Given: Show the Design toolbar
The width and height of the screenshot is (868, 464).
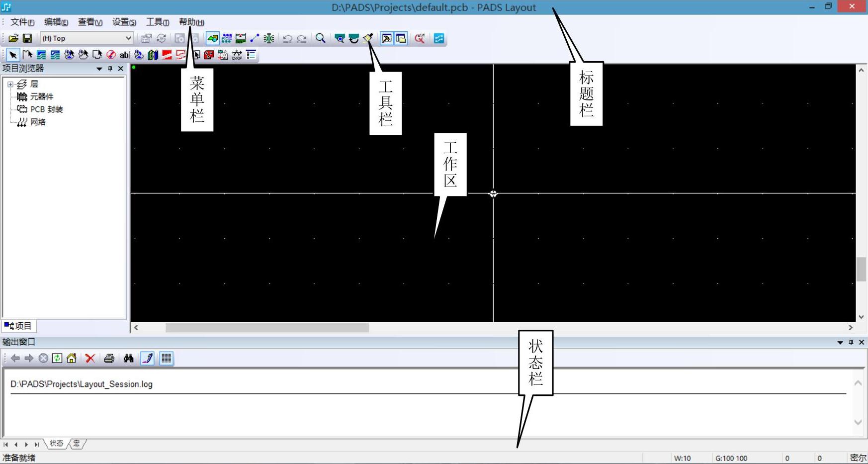Looking at the screenshot, I should pos(227,38).
